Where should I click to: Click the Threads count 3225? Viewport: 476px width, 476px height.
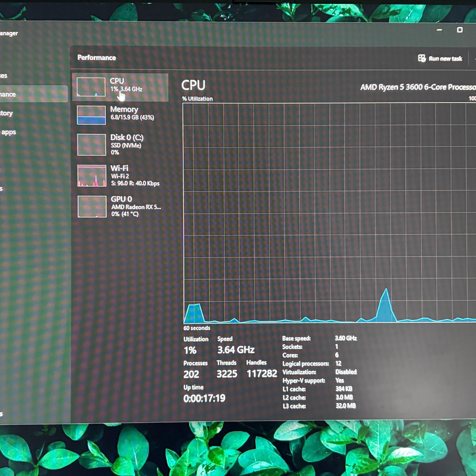tap(227, 374)
